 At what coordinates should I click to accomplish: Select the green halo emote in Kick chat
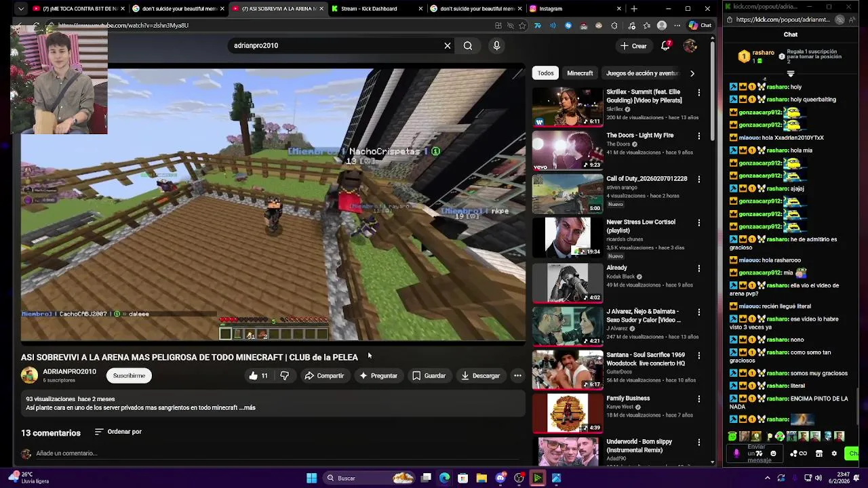click(x=732, y=436)
